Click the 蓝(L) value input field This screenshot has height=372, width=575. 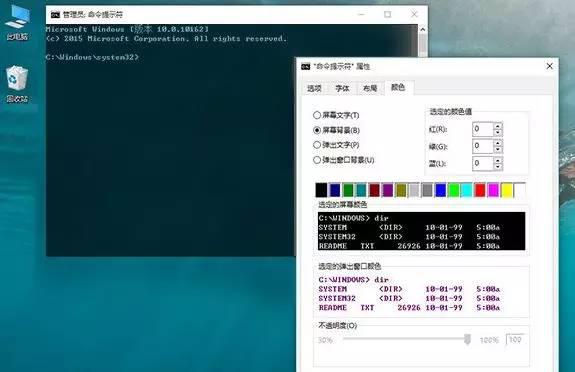pyautogui.click(x=482, y=163)
